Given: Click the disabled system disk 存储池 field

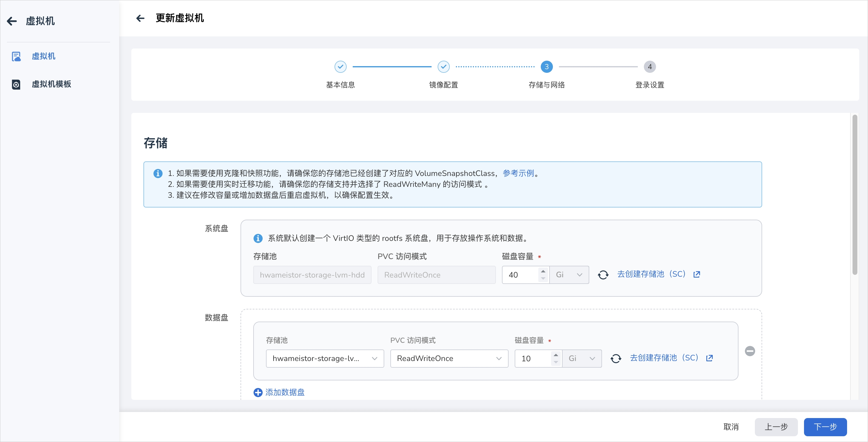Looking at the screenshot, I should [x=312, y=275].
